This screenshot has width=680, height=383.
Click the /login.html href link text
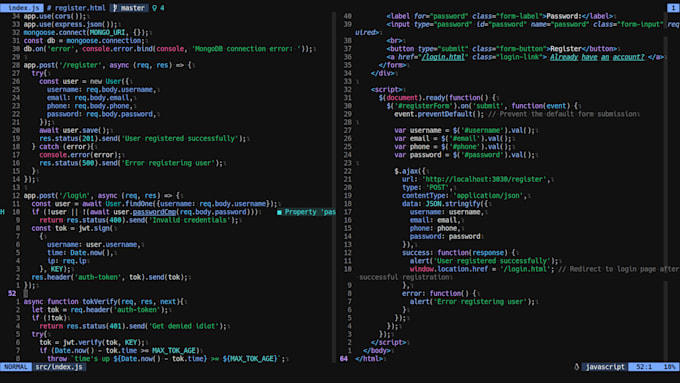pyautogui.click(x=443, y=57)
